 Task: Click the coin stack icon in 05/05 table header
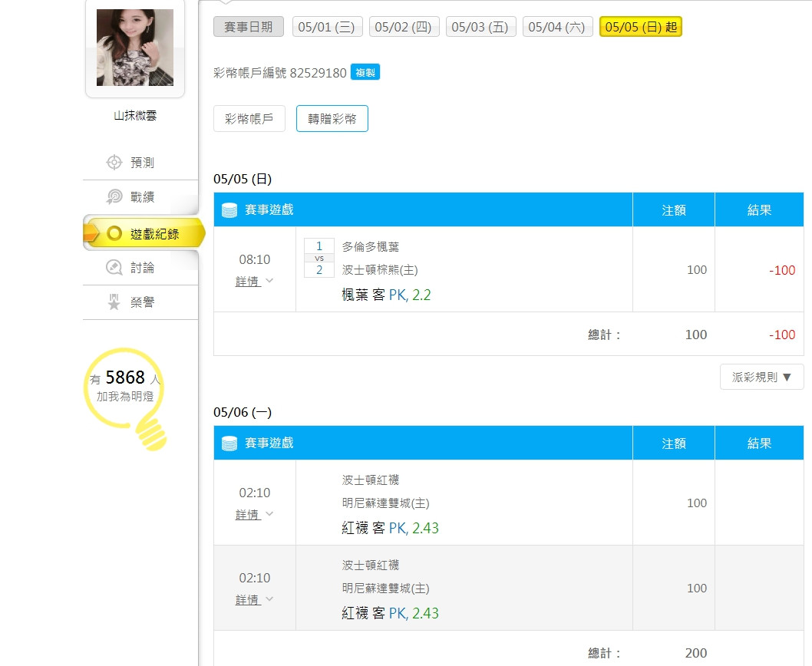229,210
